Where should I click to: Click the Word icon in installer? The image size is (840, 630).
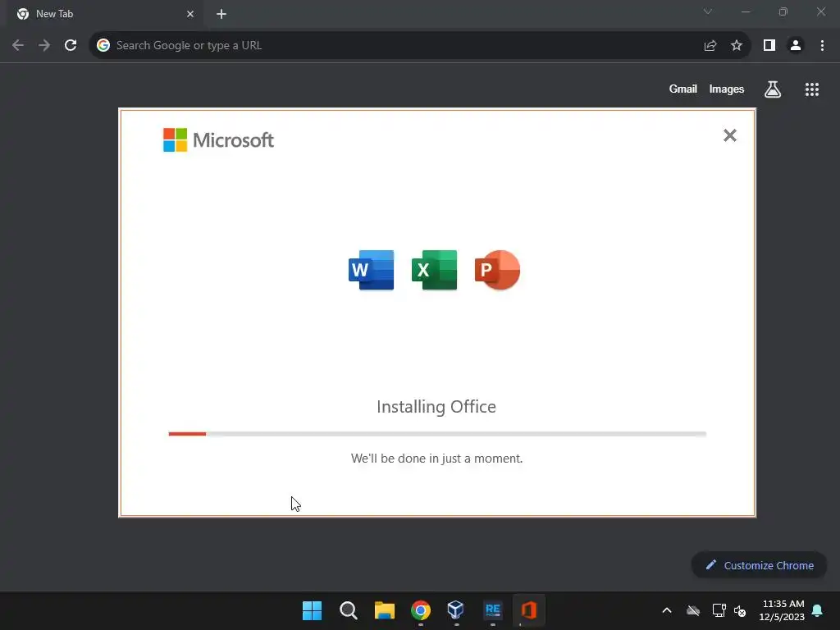click(372, 270)
